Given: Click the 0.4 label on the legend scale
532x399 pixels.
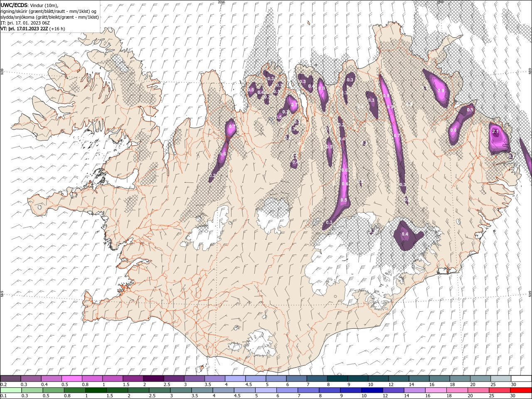Looking at the screenshot, I should pos(44,384).
